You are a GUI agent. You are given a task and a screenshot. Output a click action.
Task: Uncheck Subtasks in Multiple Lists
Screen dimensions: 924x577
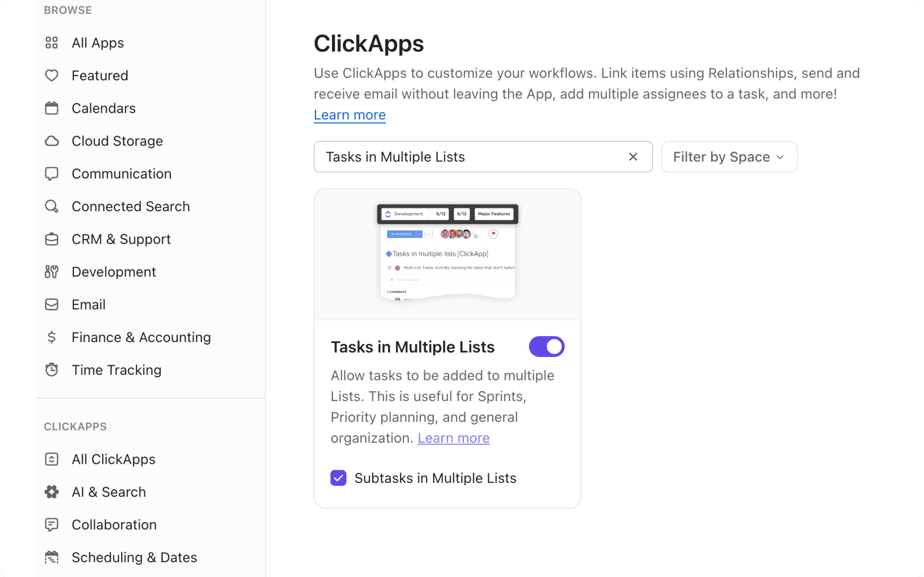click(338, 478)
